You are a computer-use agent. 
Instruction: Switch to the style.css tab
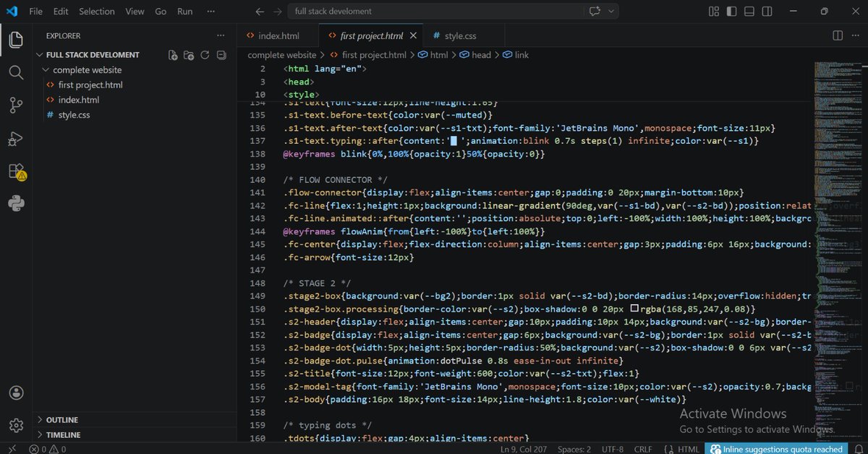[460, 35]
